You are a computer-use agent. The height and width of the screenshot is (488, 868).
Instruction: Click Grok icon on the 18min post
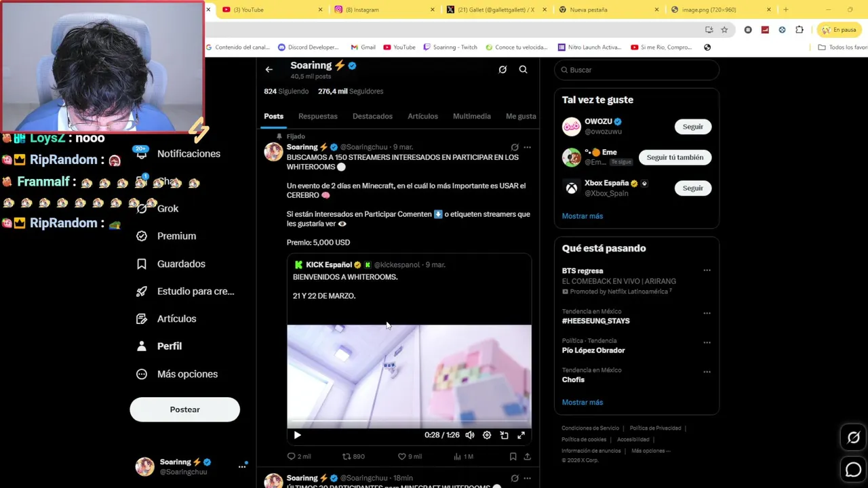[x=515, y=479]
